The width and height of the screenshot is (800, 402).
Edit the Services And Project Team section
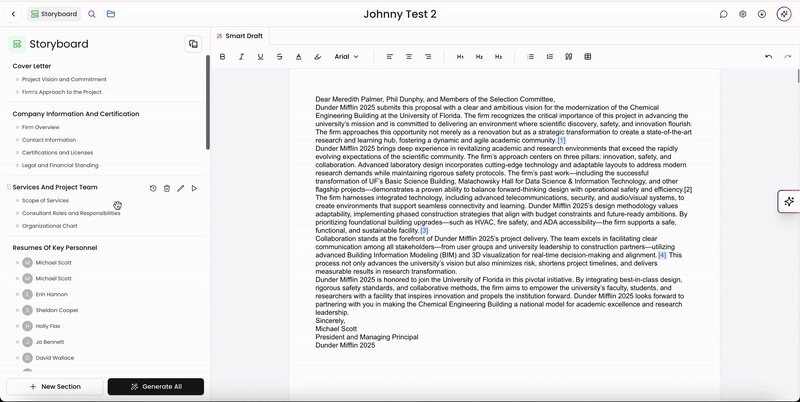point(181,188)
